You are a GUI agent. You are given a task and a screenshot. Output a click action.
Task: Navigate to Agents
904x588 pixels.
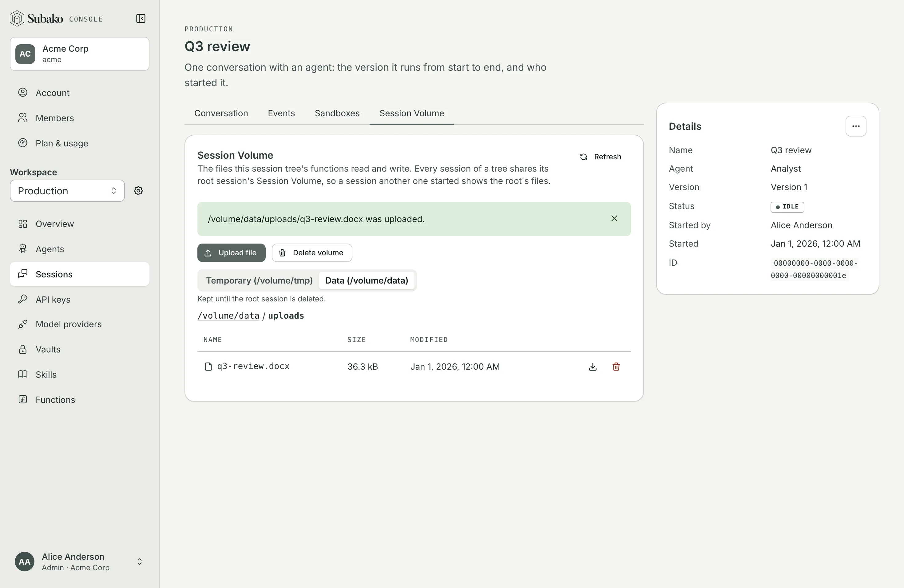(79, 249)
